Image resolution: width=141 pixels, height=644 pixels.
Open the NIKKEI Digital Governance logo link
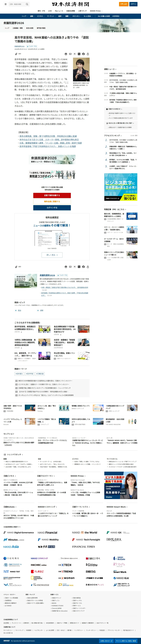19,533
